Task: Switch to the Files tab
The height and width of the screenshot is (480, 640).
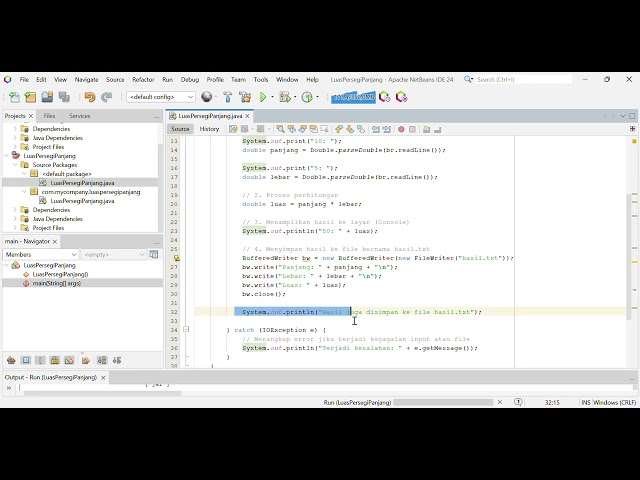Action: 49,116
